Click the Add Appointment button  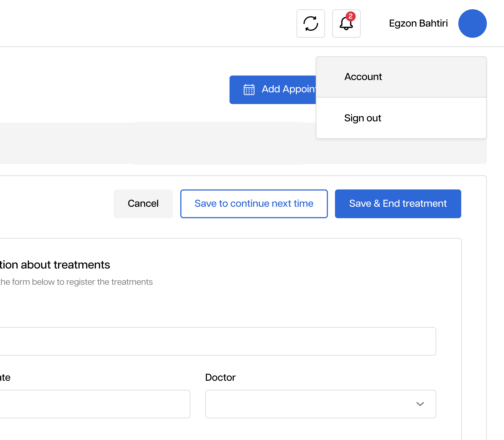coord(278,90)
